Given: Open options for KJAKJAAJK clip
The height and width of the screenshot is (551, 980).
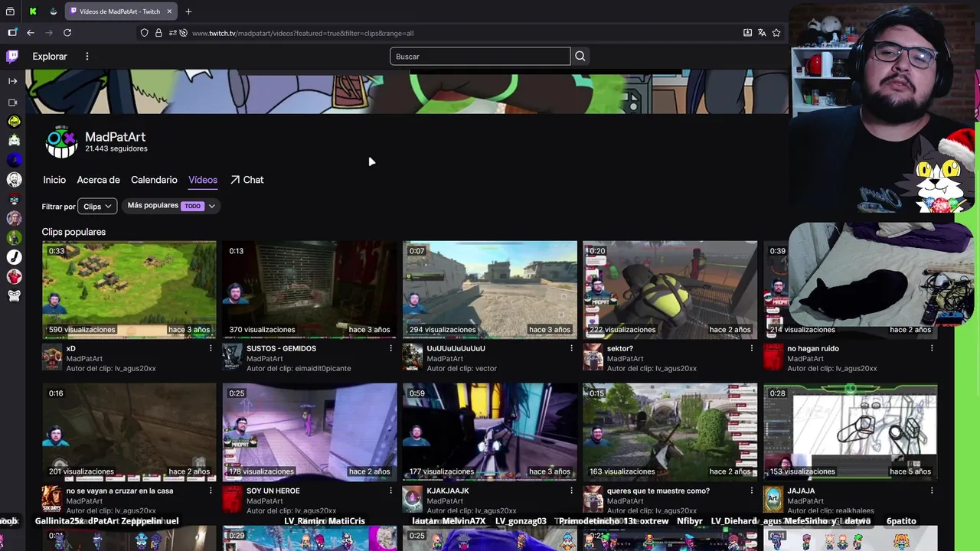Looking at the screenshot, I should coord(571,491).
